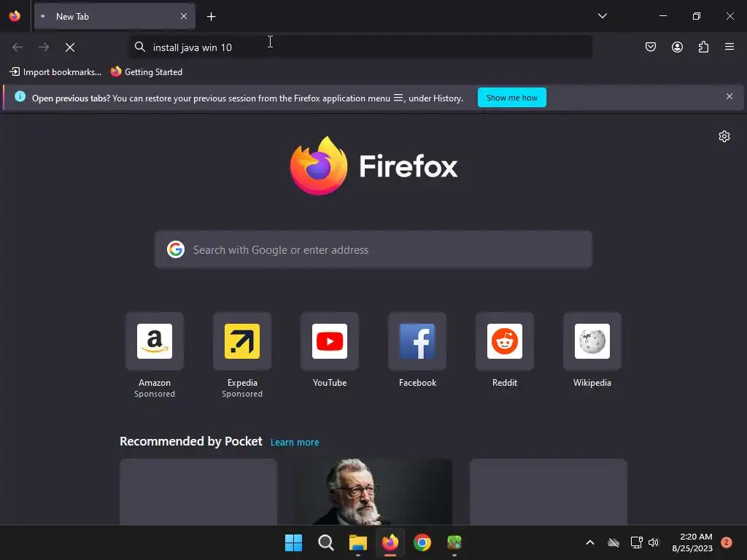
Task: Go forward one page arrow
Action: pyautogui.click(x=44, y=47)
